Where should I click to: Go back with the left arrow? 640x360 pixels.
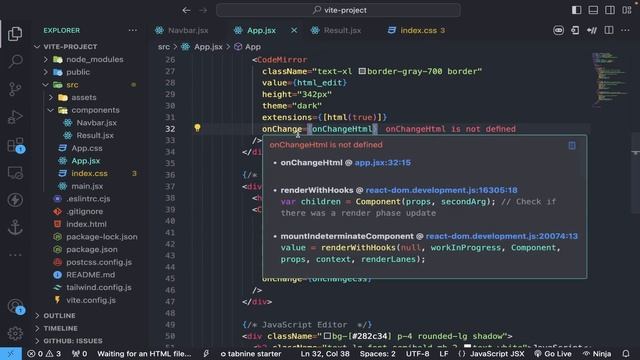tap(186, 10)
